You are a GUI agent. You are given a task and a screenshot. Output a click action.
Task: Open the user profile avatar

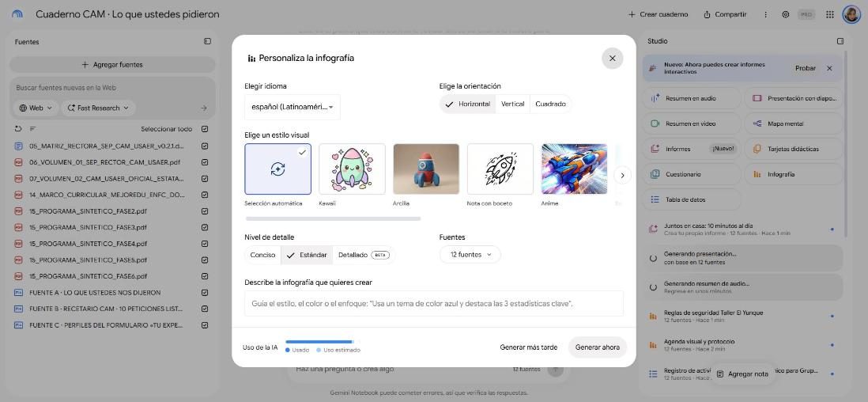[x=851, y=14]
